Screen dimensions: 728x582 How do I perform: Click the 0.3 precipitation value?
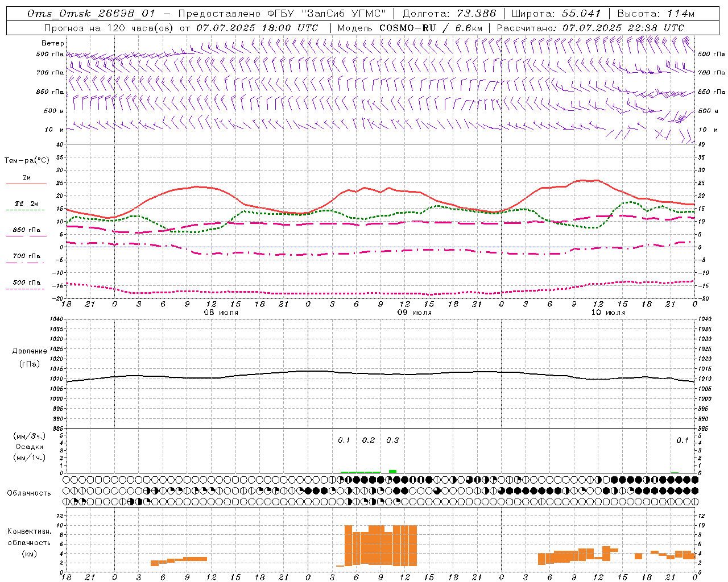[x=392, y=440]
